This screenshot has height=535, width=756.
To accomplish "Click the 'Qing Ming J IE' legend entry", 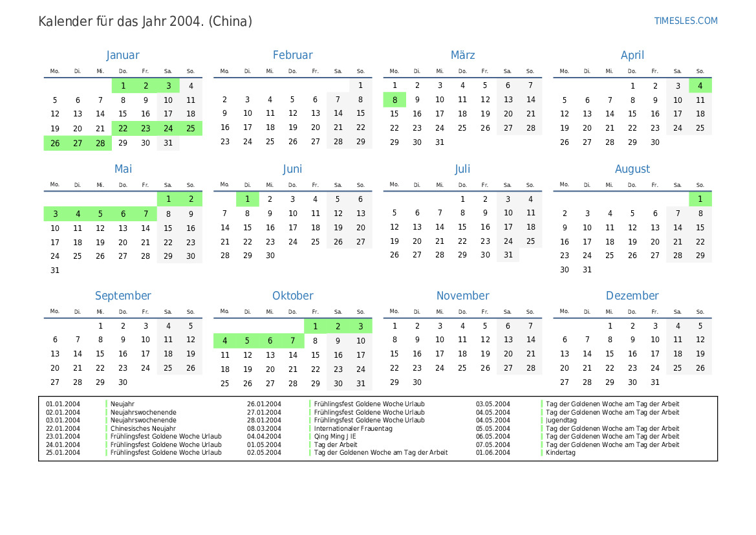I will (335, 437).
